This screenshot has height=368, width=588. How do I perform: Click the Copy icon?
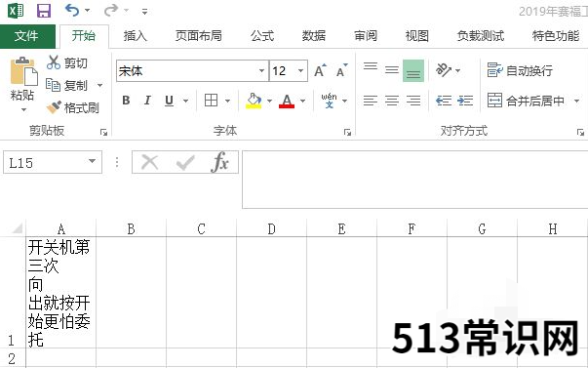(53, 85)
